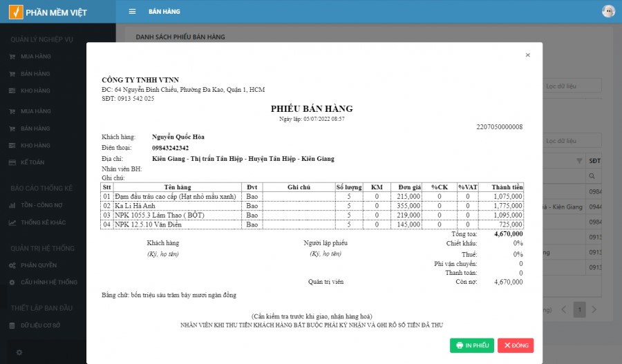Viewport: 622px width, 364px height.
Task: Click the gear icon at sidebar bottom
Action: [19, 352]
